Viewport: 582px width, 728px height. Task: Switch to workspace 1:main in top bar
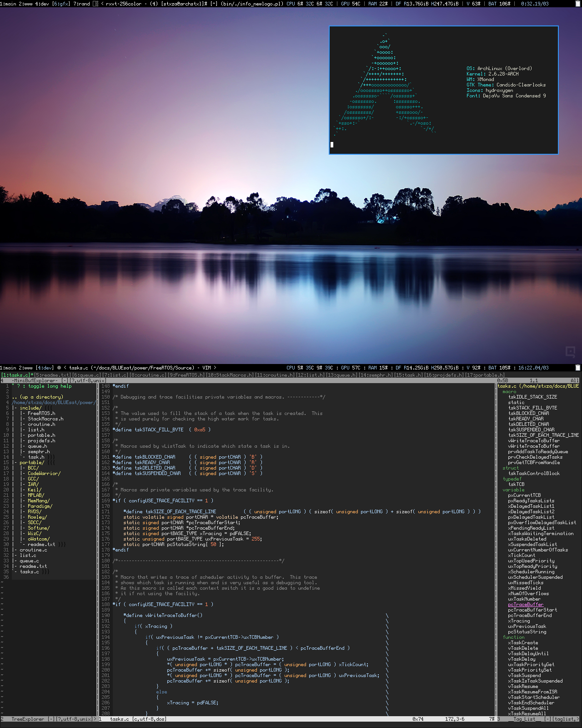click(x=8, y=4)
